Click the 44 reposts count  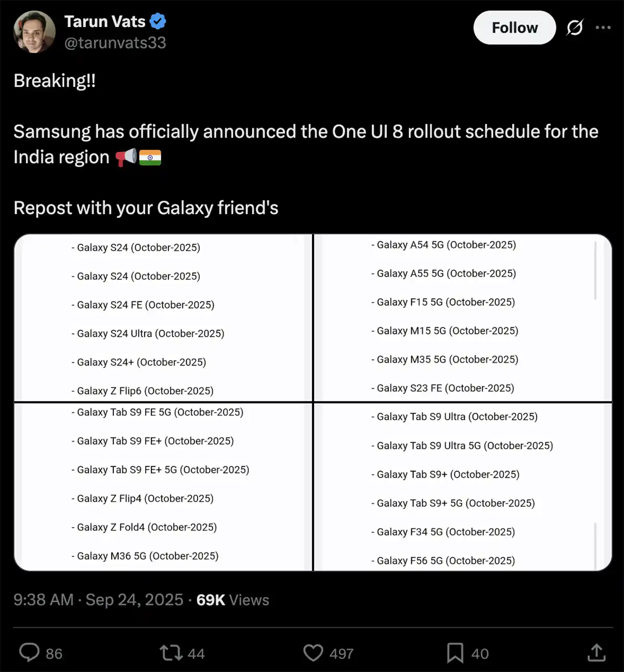[x=196, y=654]
